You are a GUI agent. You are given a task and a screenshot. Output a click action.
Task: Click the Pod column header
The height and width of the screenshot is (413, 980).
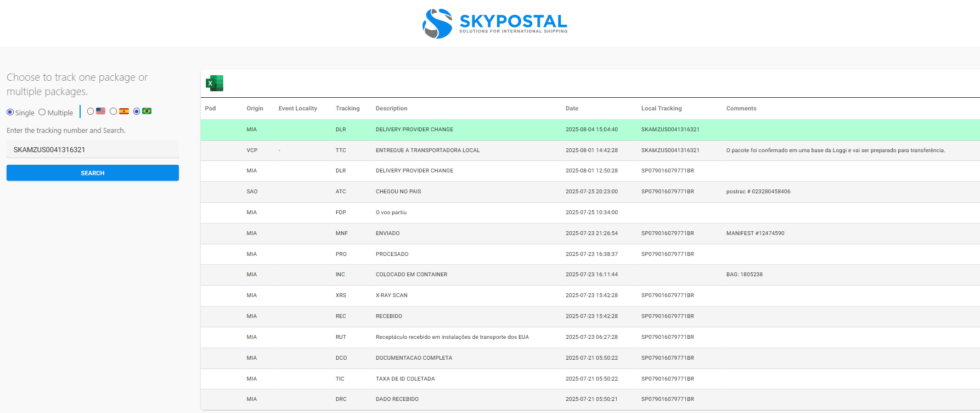(x=210, y=108)
